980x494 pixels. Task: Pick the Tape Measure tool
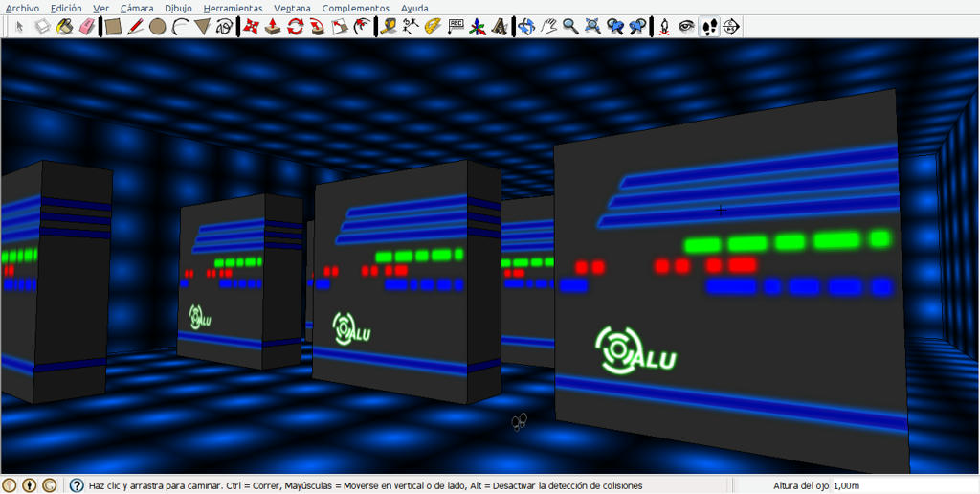point(389,26)
